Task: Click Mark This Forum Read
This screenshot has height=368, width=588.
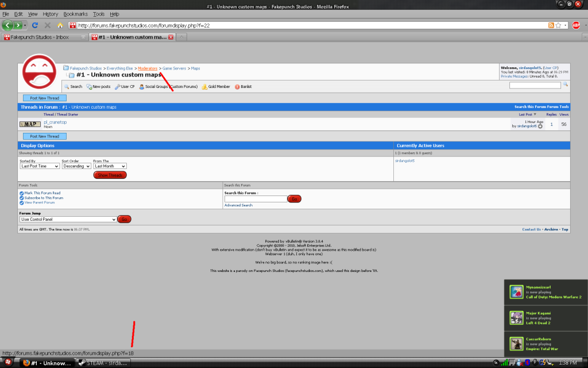Action: point(42,193)
